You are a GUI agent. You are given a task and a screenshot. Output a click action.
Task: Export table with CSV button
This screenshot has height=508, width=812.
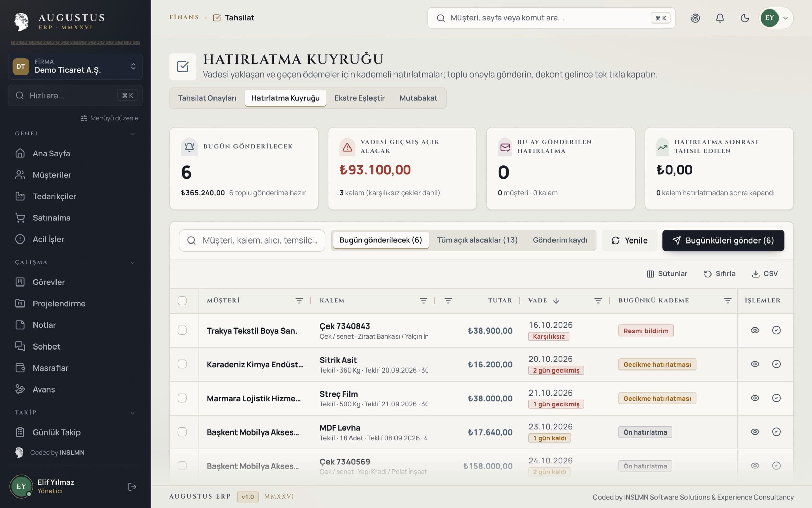coord(765,274)
